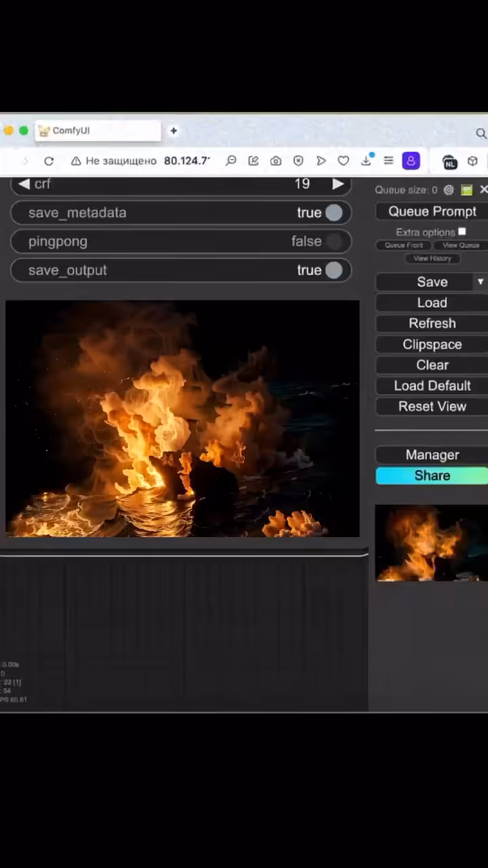Select the fire preview thumbnail in sidebar
Image resolution: width=488 pixels, height=868 pixels.
point(432,543)
